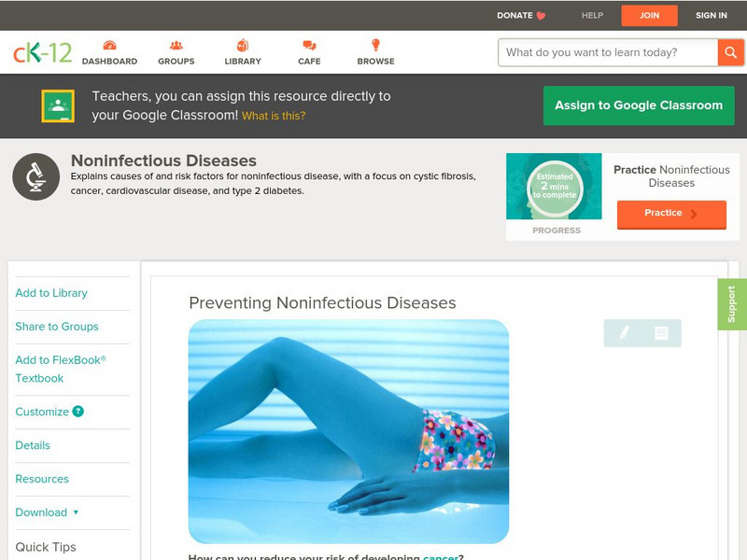Open the Add to Library link
The width and height of the screenshot is (747, 560).
coord(51,293)
